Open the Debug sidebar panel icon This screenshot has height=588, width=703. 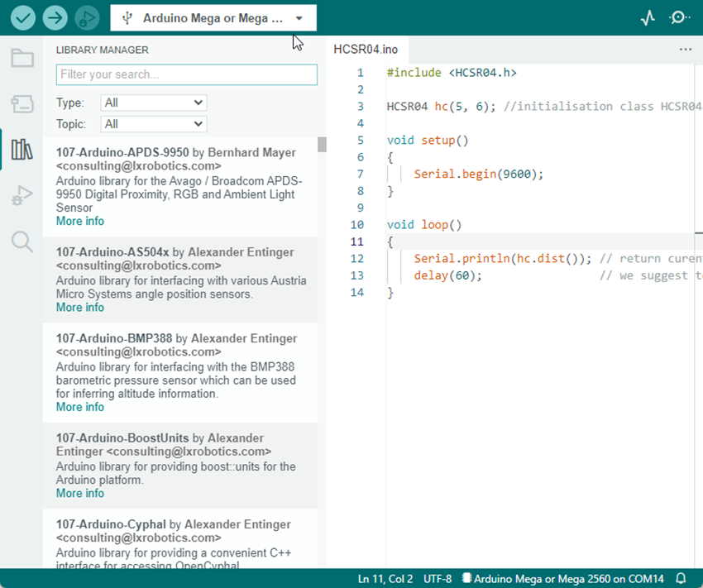pyautogui.click(x=22, y=195)
